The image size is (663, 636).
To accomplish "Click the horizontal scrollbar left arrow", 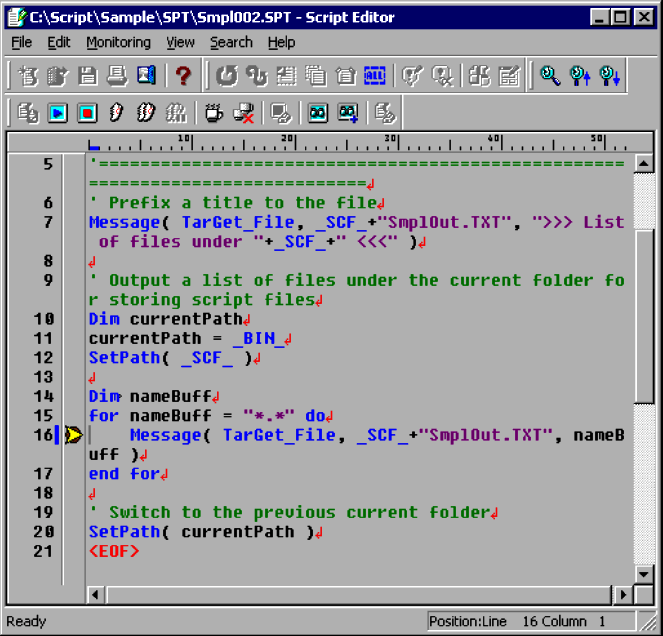I will (96, 595).
